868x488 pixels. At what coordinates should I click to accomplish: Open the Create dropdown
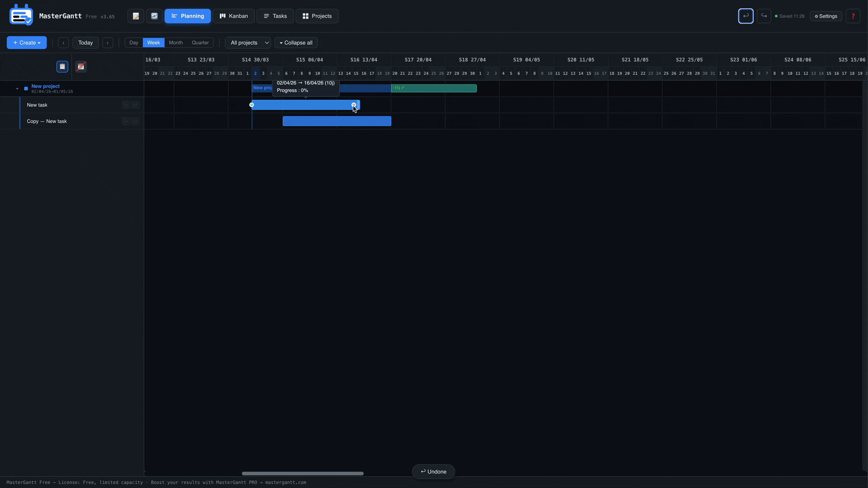coord(27,42)
